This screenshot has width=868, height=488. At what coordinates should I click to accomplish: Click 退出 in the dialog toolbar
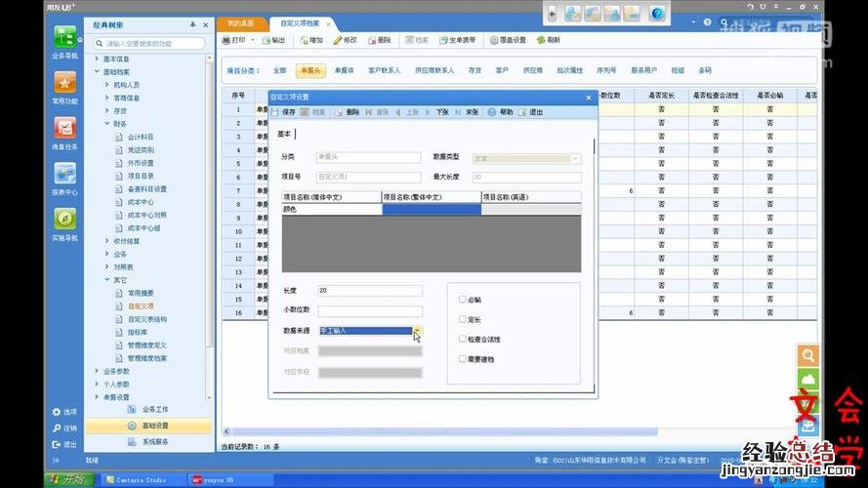[x=524, y=112]
